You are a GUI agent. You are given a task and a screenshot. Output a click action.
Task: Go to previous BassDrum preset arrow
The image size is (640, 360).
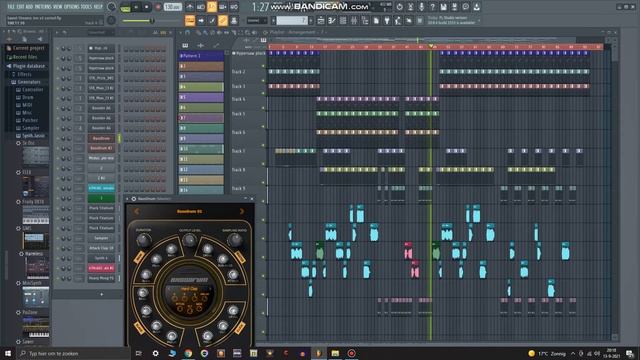[x=137, y=211]
